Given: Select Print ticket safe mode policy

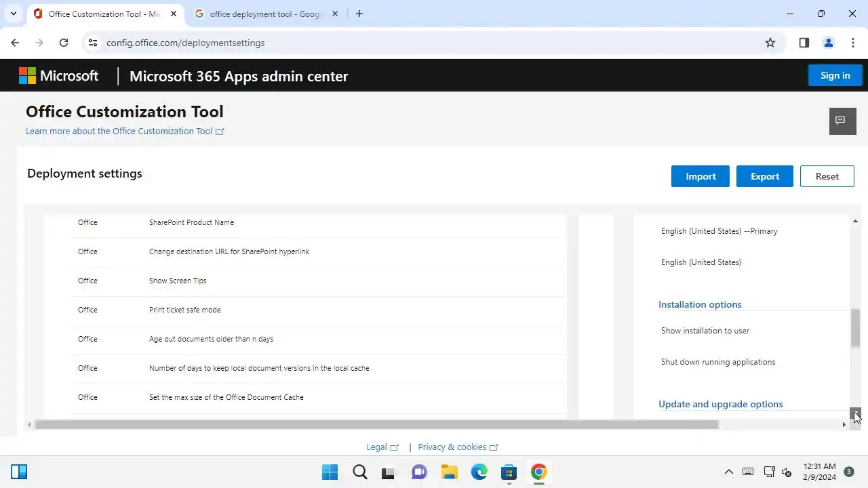Looking at the screenshot, I should tap(318, 310).
